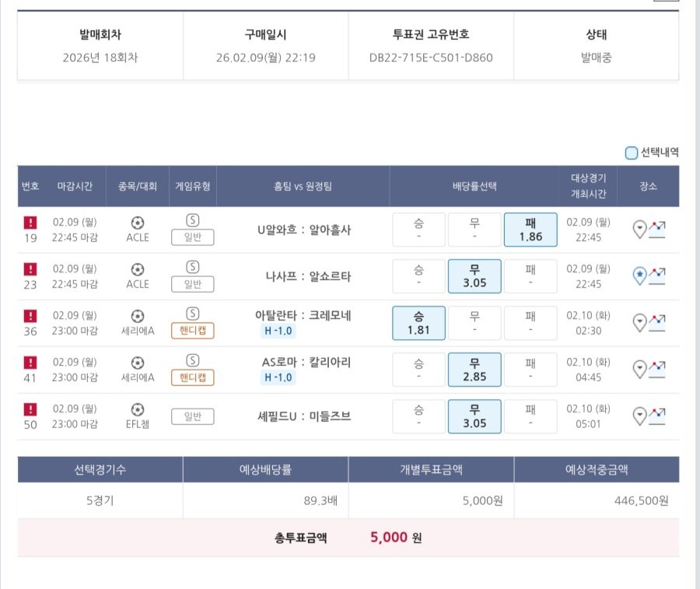Select 무 3.05 for 나사프 vs 알쇼르타
This screenshot has width=700, height=589.
coord(474,276)
